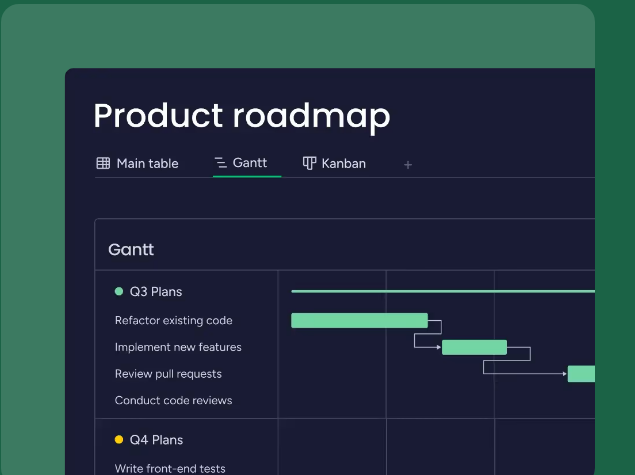Select the Conduct code reviews task
The image size is (635, 475).
coord(173,400)
